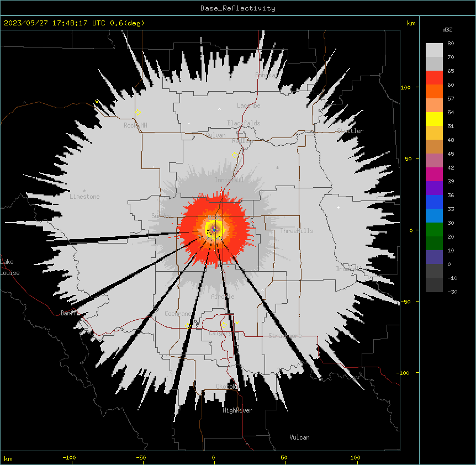Click the Base_Reflectivity title text

click(238, 8)
